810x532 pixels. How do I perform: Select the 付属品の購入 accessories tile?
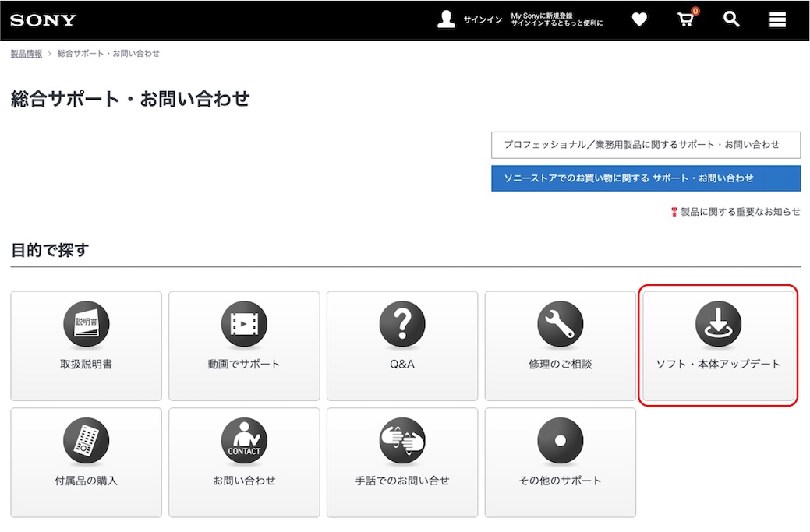(x=86, y=462)
